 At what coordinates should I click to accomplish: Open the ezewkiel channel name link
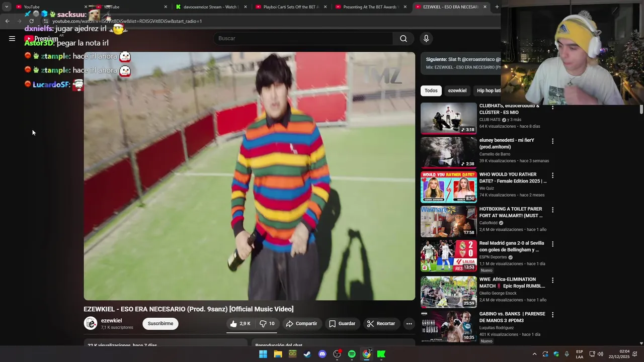point(111,321)
